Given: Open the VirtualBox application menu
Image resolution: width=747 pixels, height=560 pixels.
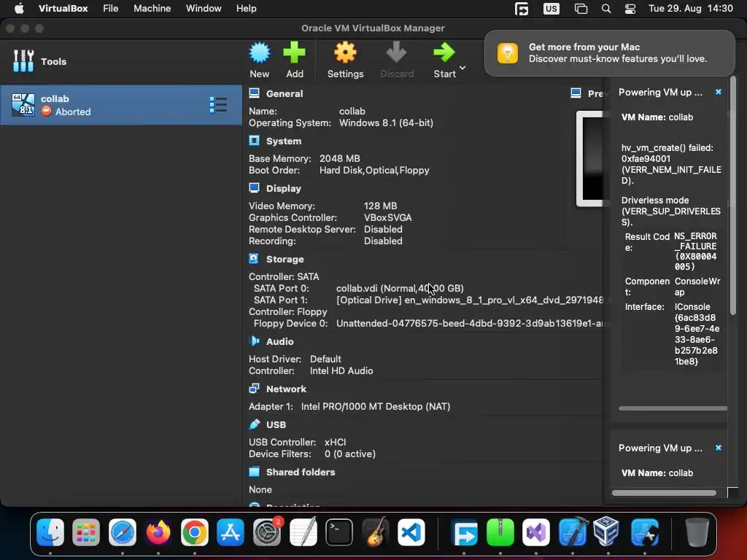Looking at the screenshot, I should [x=63, y=9].
